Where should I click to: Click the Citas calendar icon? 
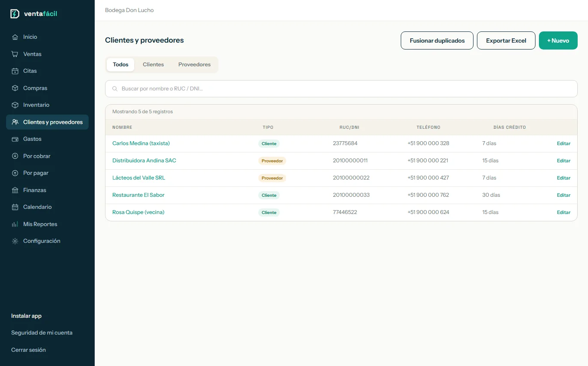tap(15, 71)
